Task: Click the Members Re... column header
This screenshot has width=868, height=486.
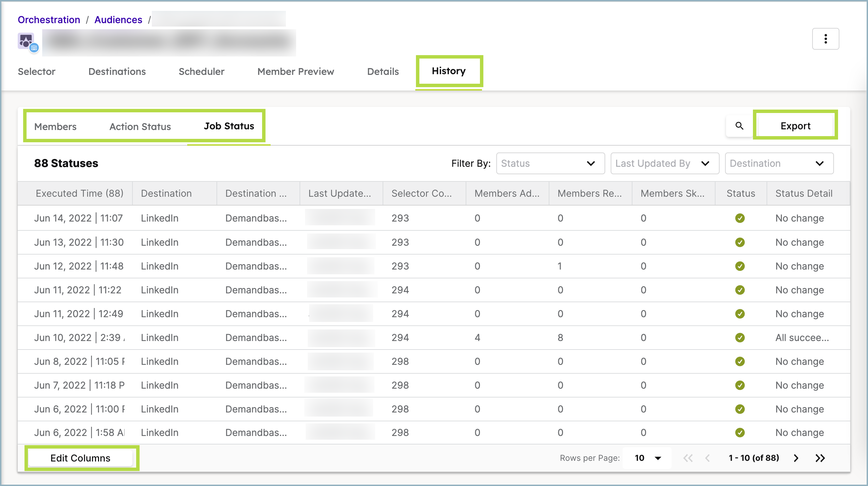Action: [590, 193]
